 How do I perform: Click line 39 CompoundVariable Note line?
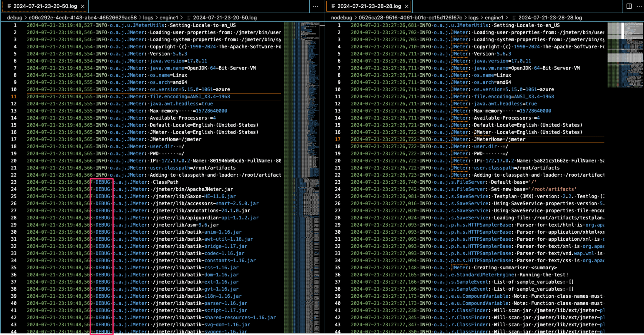coord(478,296)
